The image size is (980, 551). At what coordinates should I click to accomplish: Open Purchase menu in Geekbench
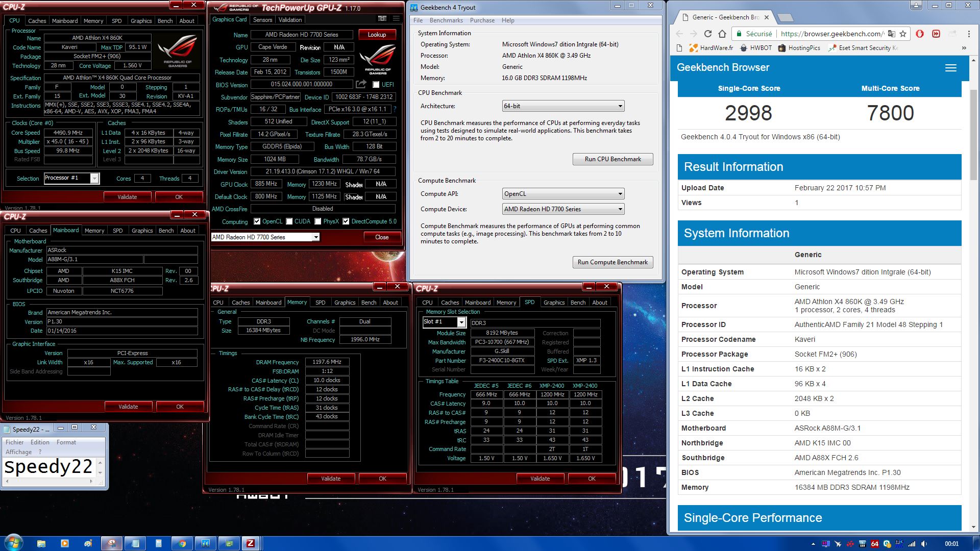482,20
